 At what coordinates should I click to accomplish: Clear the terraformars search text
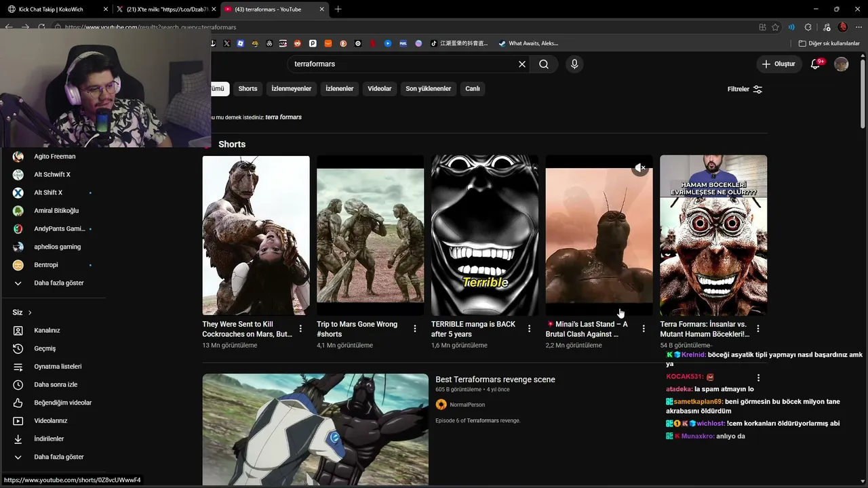[x=522, y=64]
